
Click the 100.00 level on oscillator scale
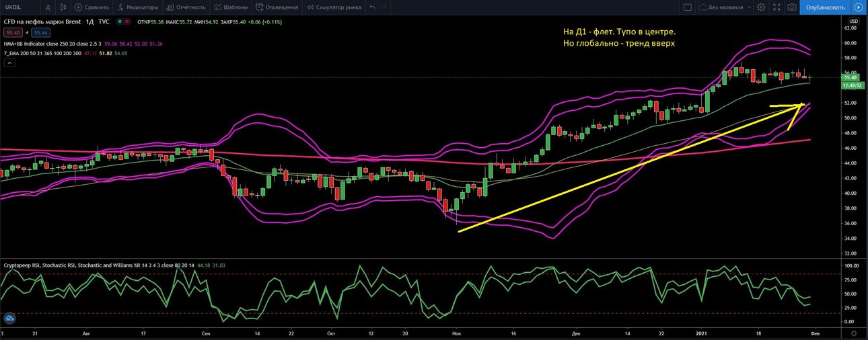point(851,266)
